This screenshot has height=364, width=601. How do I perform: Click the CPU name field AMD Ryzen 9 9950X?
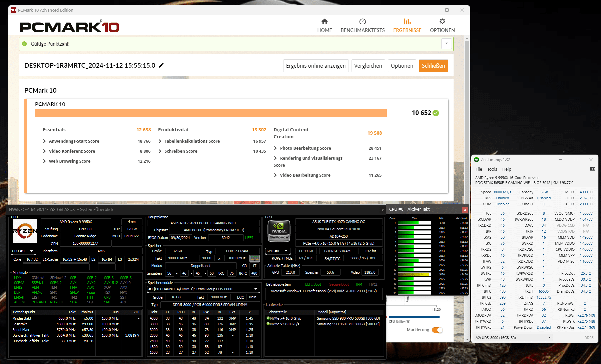(76, 222)
